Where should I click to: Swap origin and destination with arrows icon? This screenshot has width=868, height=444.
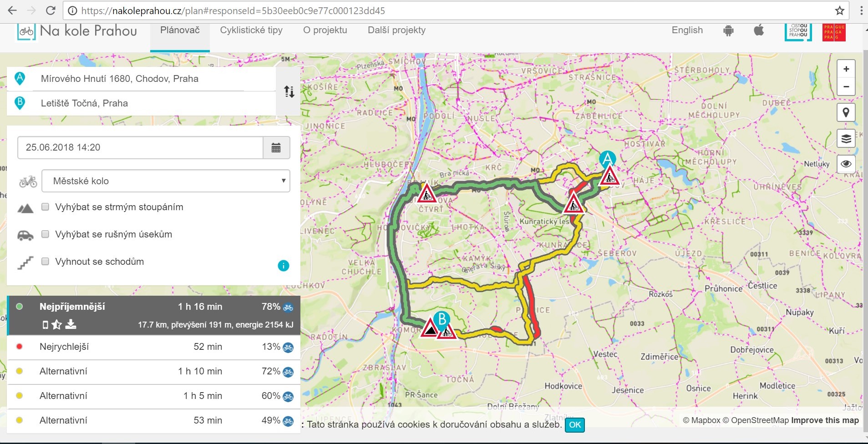pyautogui.click(x=289, y=91)
